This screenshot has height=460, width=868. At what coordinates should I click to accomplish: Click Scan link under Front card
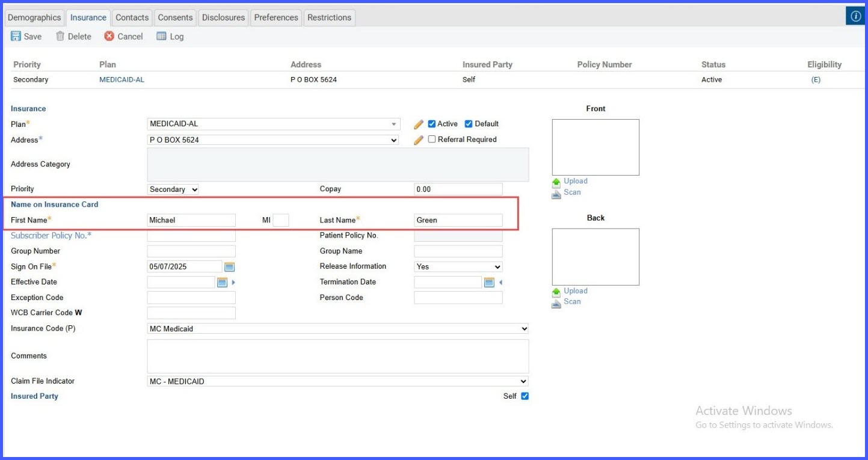tap(573, 192)
